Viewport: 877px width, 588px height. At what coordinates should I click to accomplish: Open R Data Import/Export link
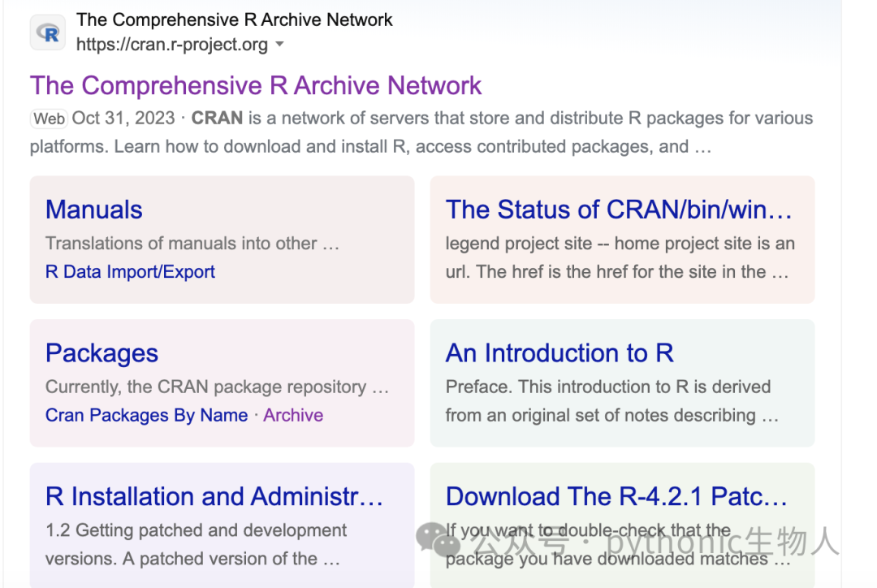(130, 272)
